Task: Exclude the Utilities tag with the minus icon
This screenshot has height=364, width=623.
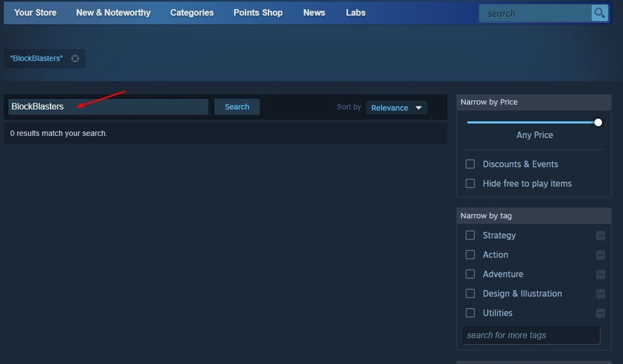Action: tap(601, 314)
